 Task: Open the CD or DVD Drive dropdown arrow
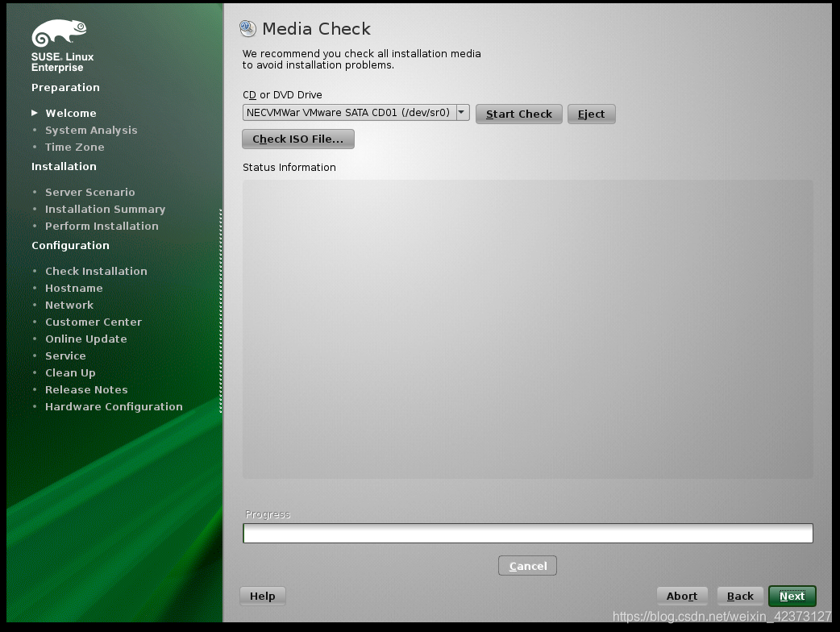463,113
